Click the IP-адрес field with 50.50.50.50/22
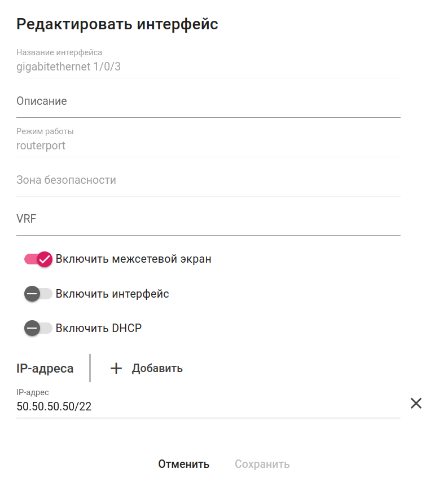The width and height of the screenshot is (448, 482). click(x=208, y=406)
